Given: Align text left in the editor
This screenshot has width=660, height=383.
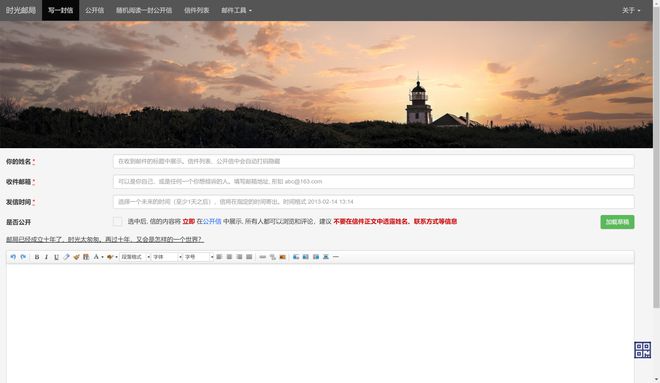Looking at the screenshot, I should (x=219, y=257).
